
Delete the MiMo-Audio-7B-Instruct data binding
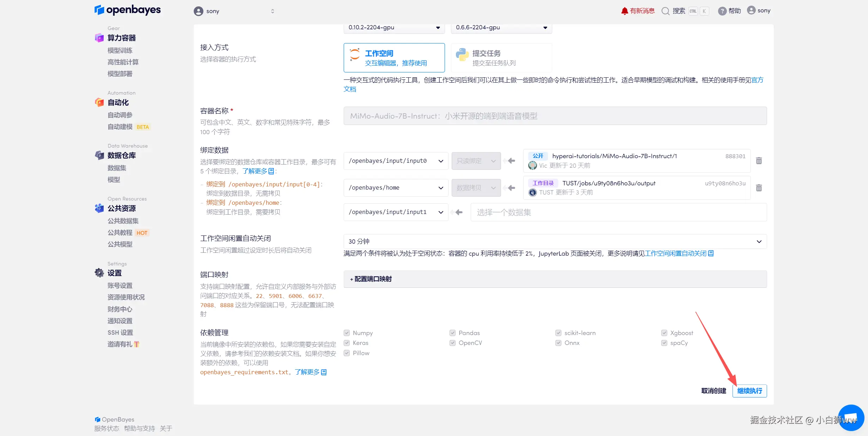click(759, 161)
